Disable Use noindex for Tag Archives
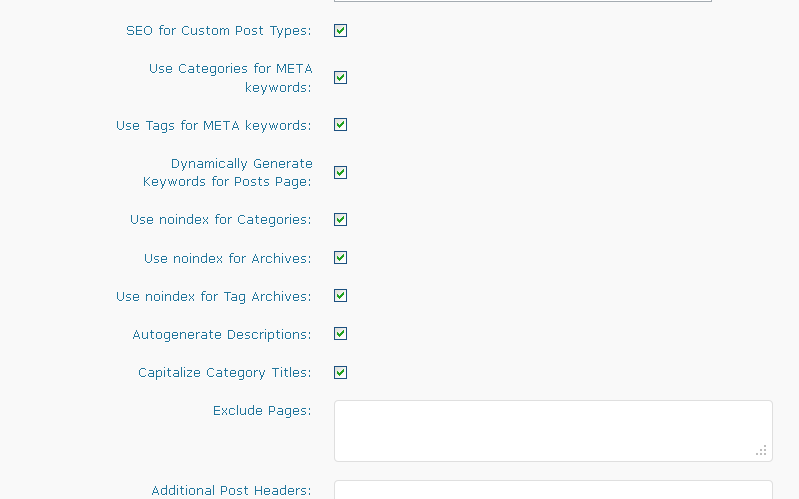The height and width of the screenshot is (499, 799). tap(340, 296)
